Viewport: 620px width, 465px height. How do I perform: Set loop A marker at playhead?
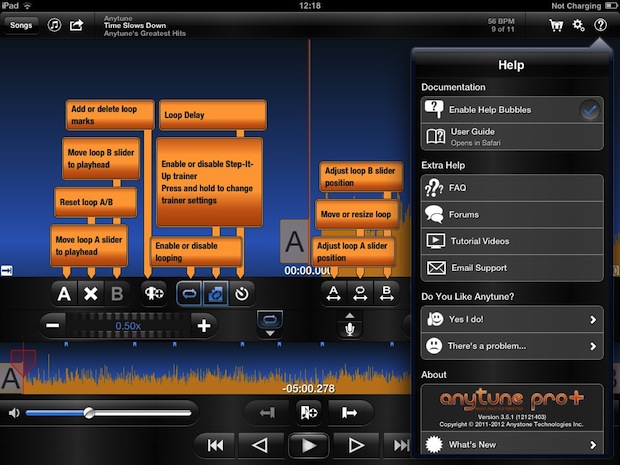click(x=64, y=294)
